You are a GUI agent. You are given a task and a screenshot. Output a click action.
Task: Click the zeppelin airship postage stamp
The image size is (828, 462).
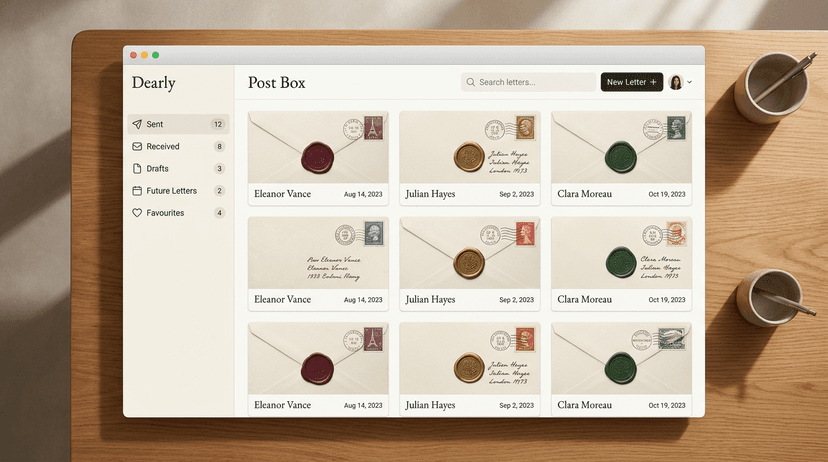pyautogui.click(x=671, y=339)
